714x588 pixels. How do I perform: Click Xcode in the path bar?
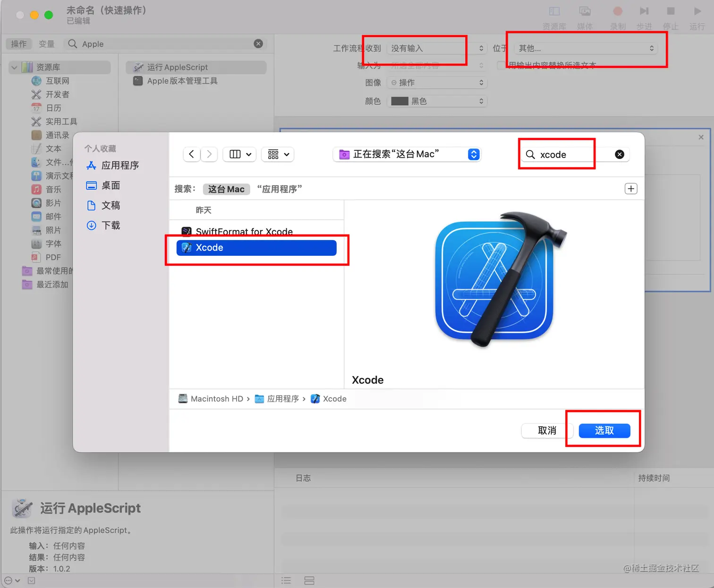coord(329,399)
